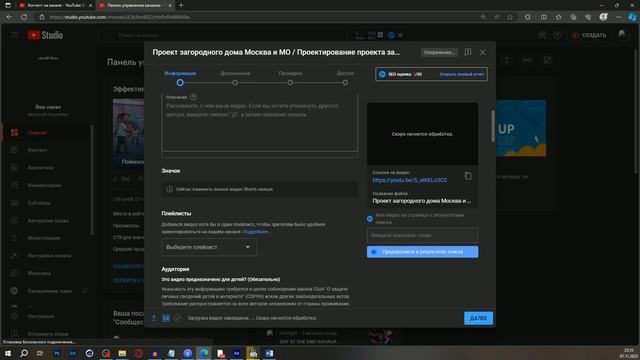The height and width of the screenshot is (360, 640).
Task: Click the ДАЛЕЕ next button
Action: point(478,318)
